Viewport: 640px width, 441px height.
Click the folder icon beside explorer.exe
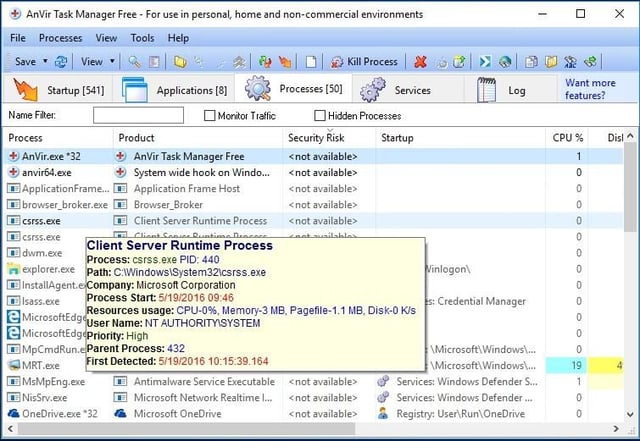[13, 269]
